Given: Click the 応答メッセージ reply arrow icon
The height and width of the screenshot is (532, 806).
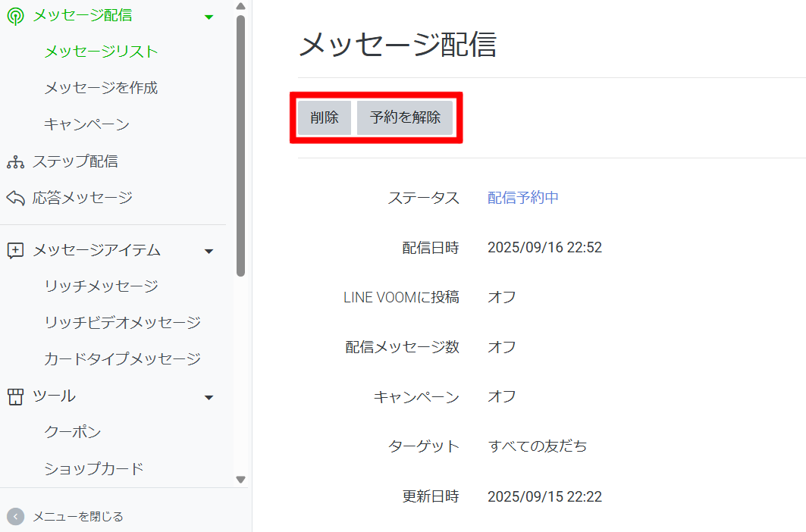Looking at the screenshot, I should [15, 198].
